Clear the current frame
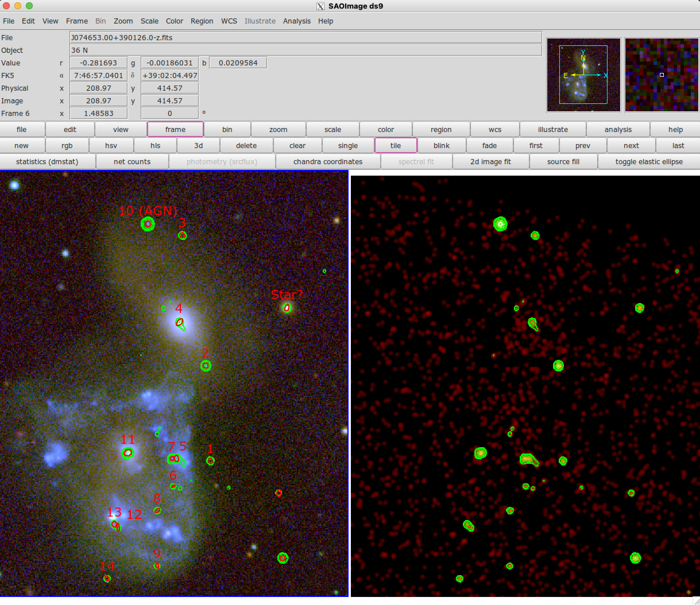The image size is (700, 605). (x=297, y=146)
